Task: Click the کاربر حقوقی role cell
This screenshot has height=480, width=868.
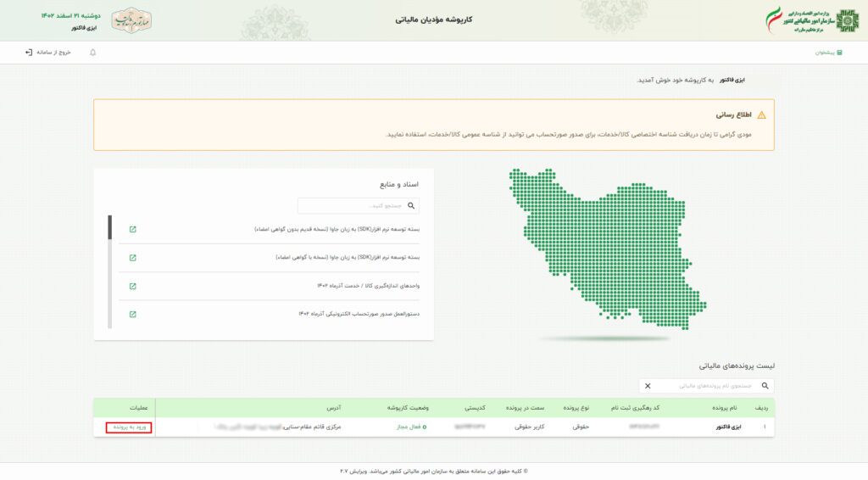Action: pos(530,427)
